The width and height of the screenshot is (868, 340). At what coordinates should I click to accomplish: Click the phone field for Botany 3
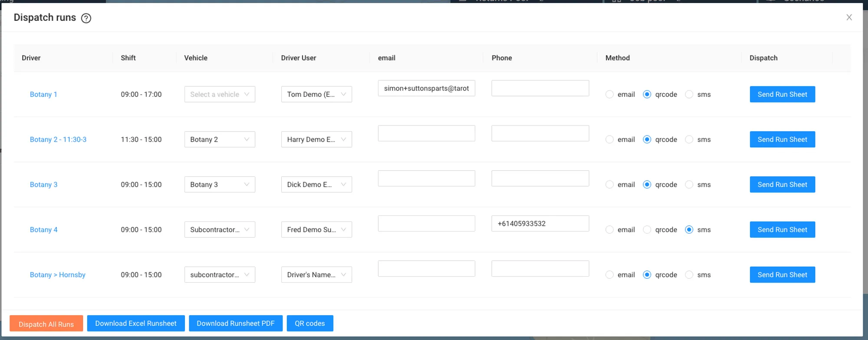[540, 178]
